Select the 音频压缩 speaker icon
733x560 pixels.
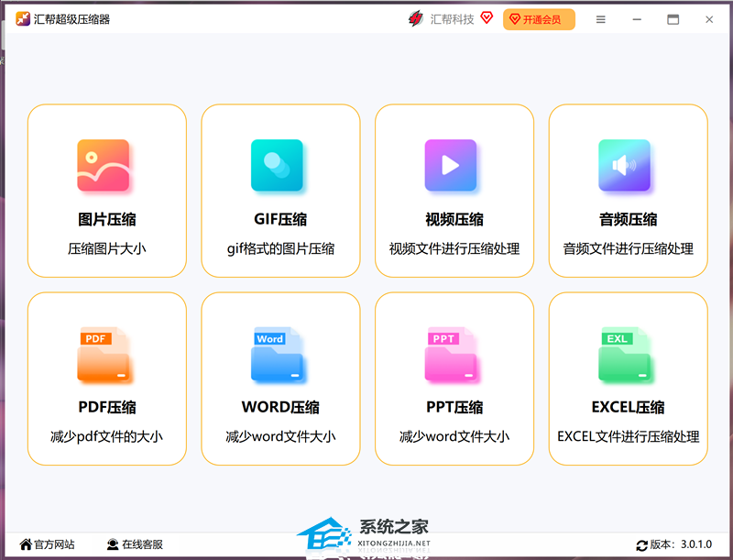(x=624, y=166)
